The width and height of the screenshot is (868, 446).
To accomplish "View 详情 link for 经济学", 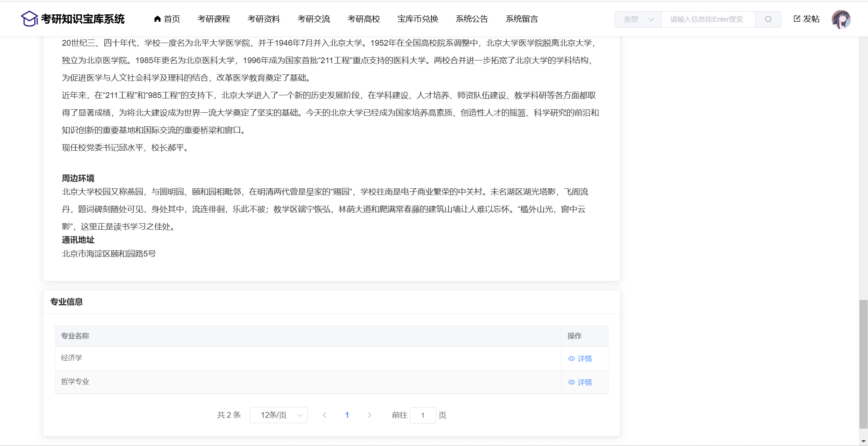I will coord(585,359).
